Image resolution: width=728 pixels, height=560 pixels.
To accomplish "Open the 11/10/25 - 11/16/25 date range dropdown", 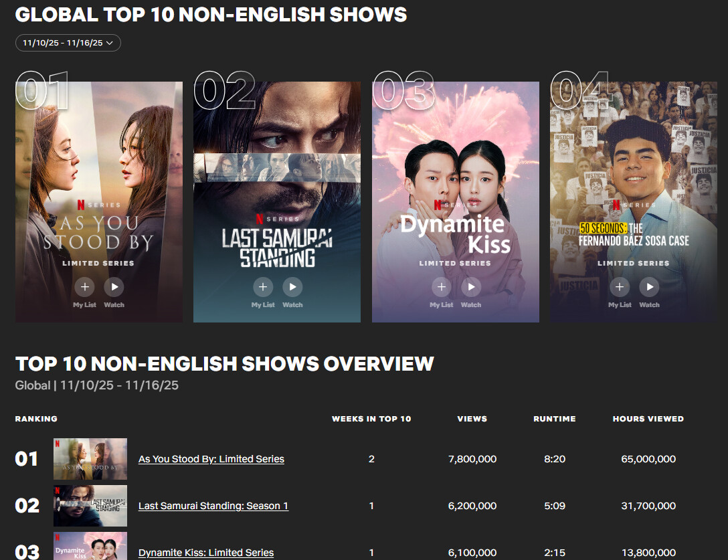I will (x=68, y=43).
